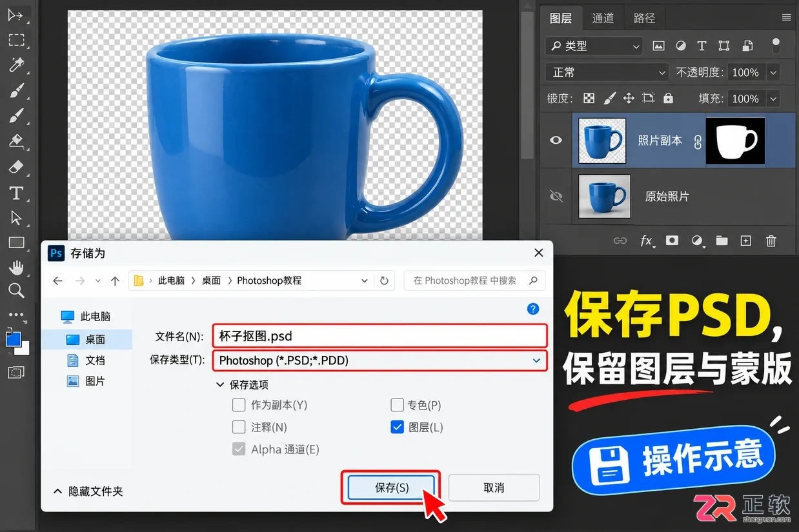Collapse folders with 隐藏文件夹
This screenshot has width=799, height=532.
pyautogui.click(x=88, y=491)
